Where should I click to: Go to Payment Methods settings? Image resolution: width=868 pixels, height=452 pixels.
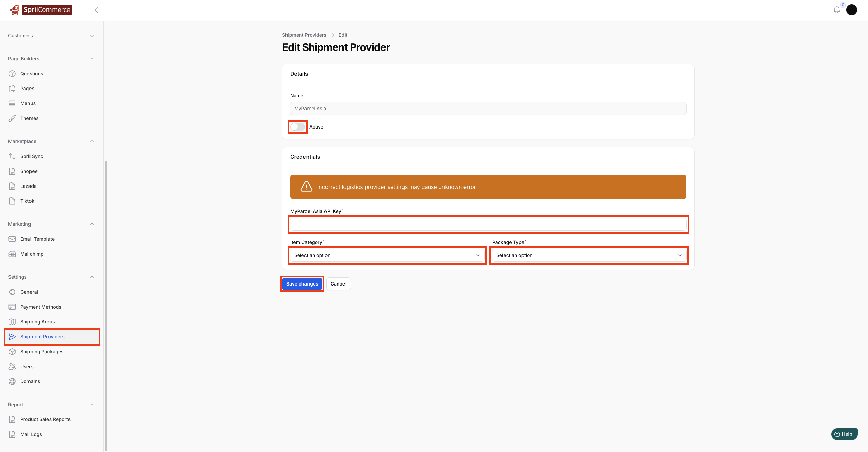point(41,307)
